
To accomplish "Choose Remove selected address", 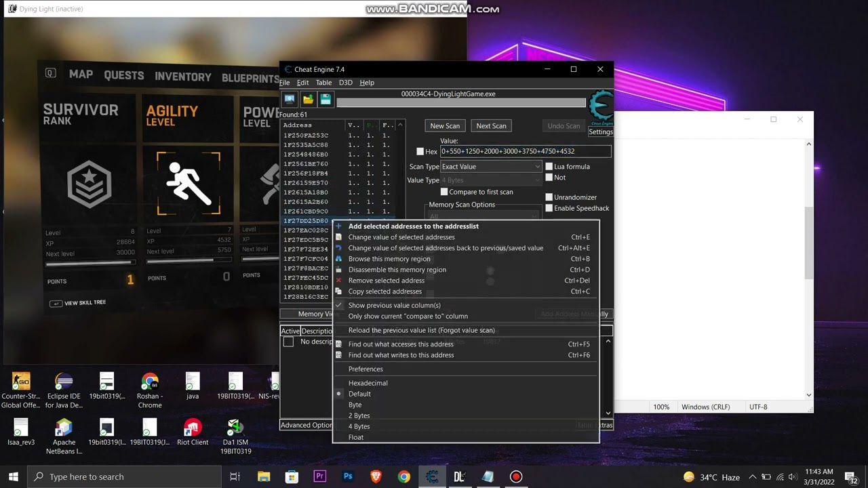I will point(466,281).
